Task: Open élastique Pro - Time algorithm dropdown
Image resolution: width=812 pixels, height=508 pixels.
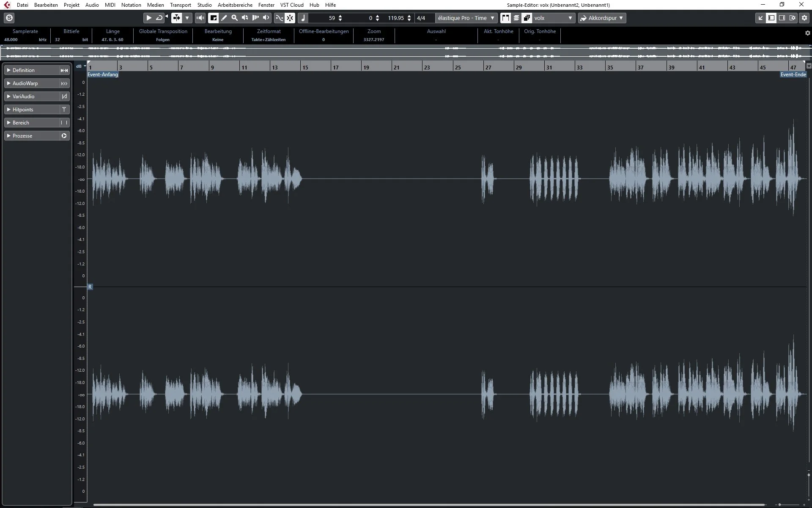Action: point(466,18)
